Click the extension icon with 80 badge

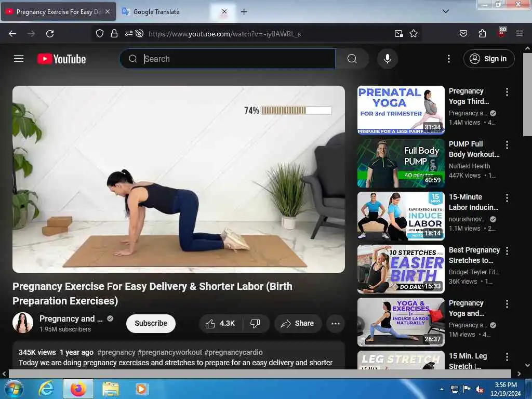501,33
